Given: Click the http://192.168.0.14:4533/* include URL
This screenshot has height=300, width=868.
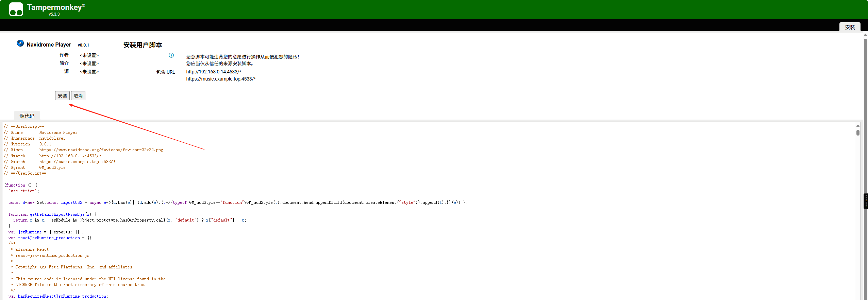Looking at the screenshot, I should (x=214, y=72).
